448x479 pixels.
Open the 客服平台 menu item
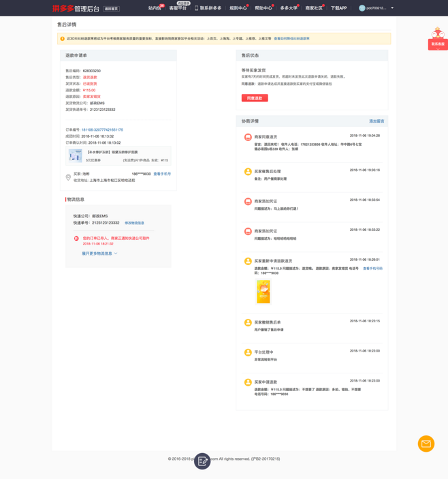[178, 8]
